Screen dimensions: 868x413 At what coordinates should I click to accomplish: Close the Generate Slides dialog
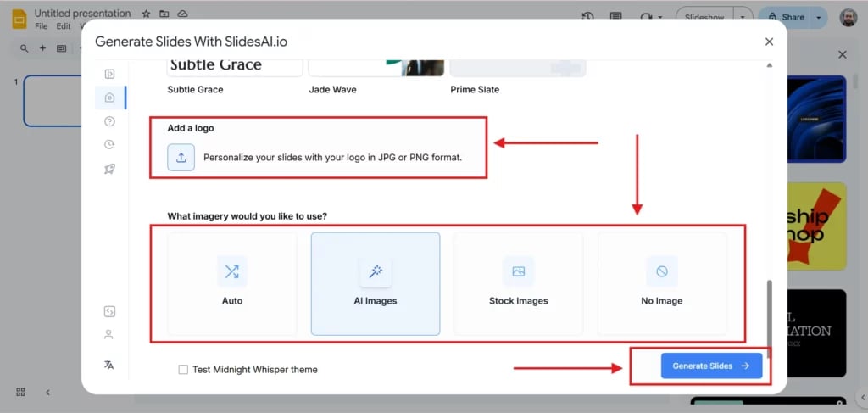[x=769, y=42]
